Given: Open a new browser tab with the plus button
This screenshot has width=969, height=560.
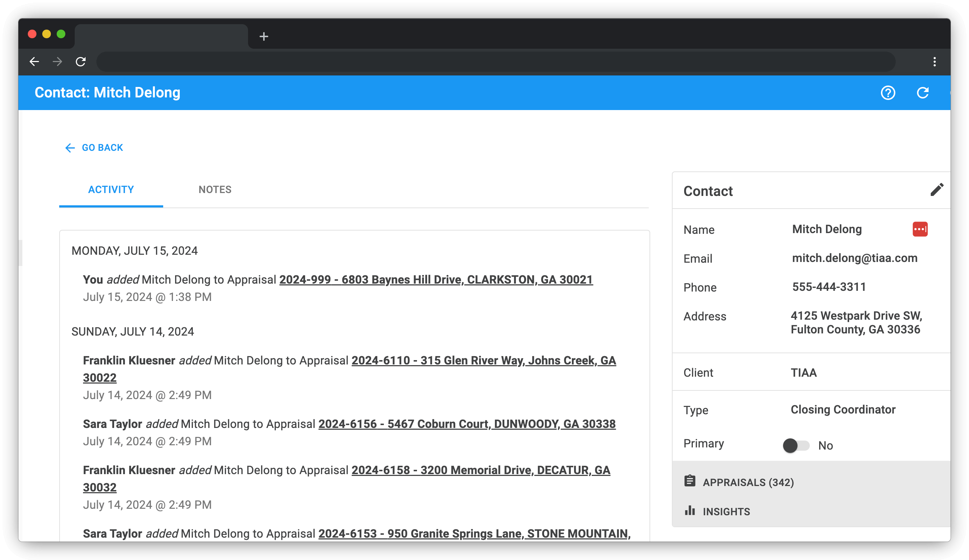Looking at the screenshot, I should pyautogui.click(x=264, y=36).
